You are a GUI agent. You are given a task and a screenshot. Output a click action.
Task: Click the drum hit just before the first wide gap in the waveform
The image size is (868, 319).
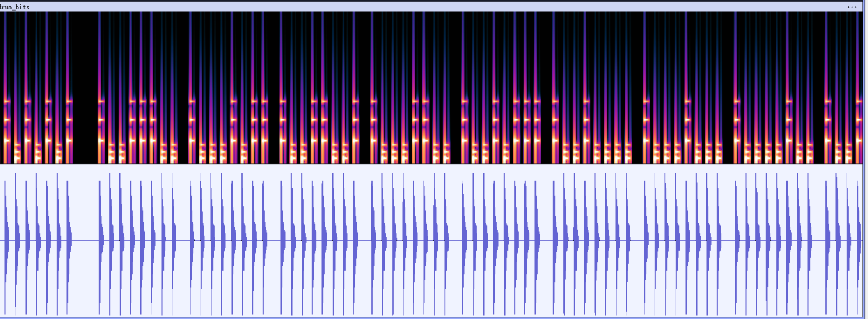69,240
